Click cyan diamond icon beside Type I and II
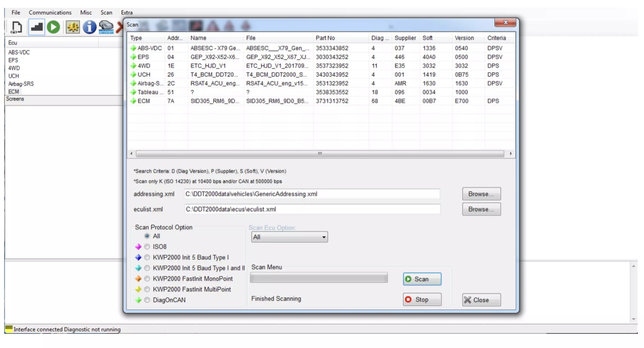 tap(138, 268)
